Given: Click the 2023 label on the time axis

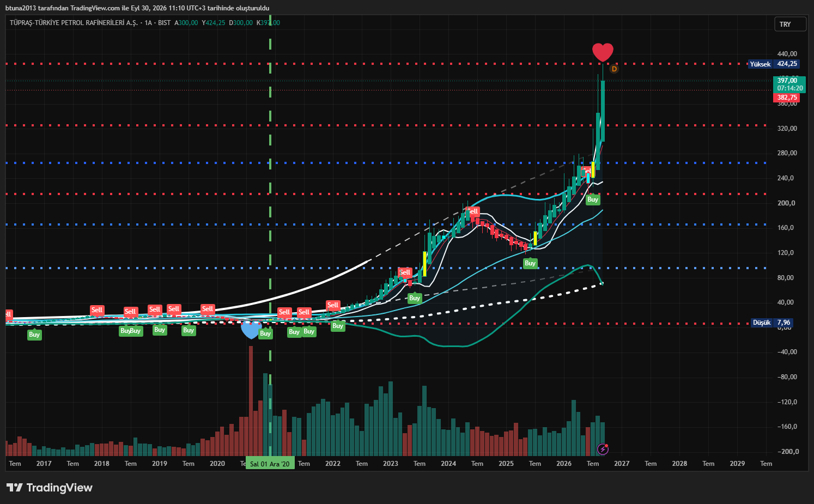Looking at the screenshot, I should 391,464.
